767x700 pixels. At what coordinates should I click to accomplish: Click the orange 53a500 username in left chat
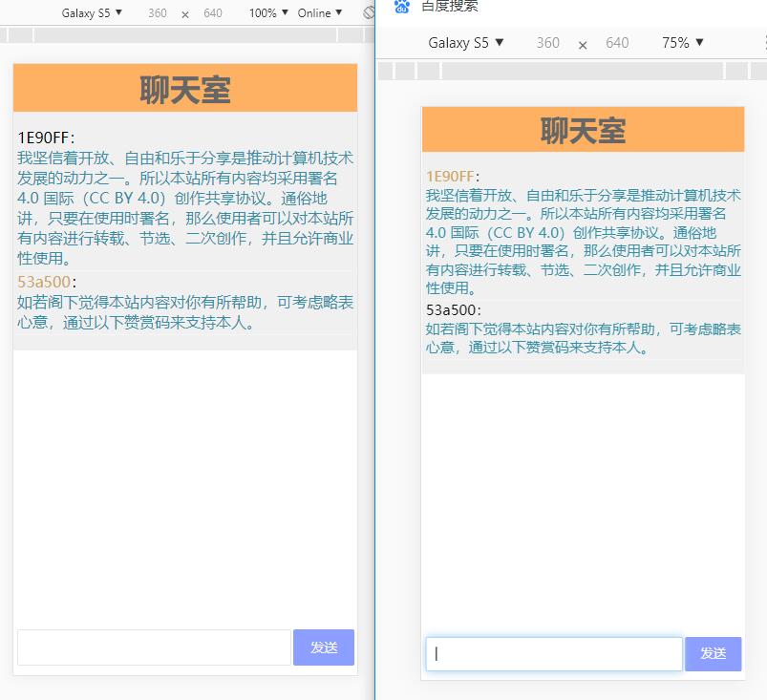pyautogui.click(x=44, y=282)
